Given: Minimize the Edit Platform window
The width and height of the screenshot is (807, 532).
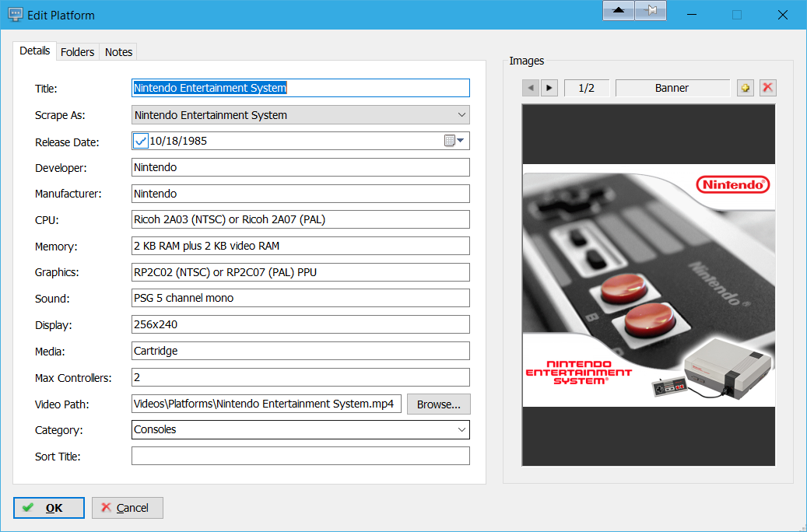Looking at the screenshot, I should [692, 15].
